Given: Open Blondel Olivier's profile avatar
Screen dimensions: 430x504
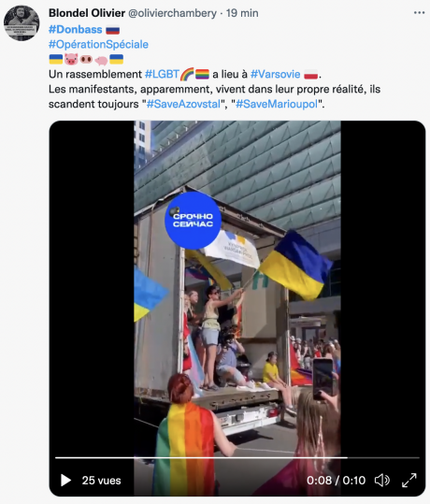Looking at the screenshot, I should point(21,23).
